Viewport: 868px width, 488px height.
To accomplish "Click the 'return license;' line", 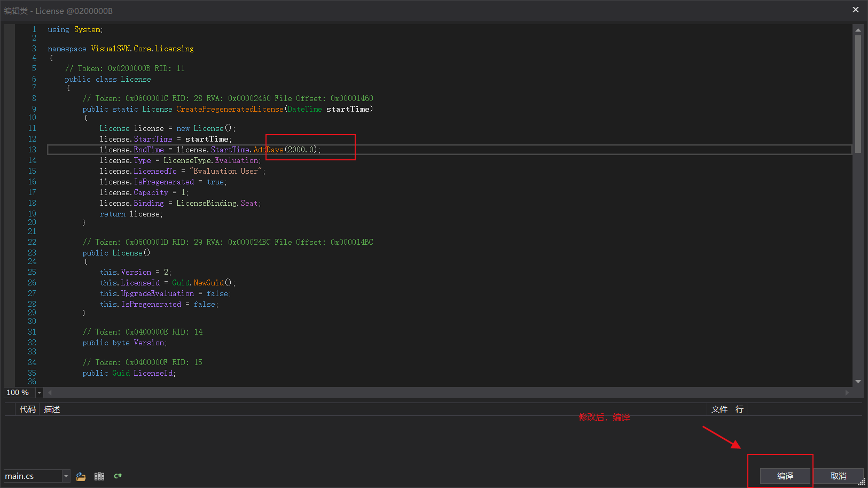I will (x=131, y=214).
